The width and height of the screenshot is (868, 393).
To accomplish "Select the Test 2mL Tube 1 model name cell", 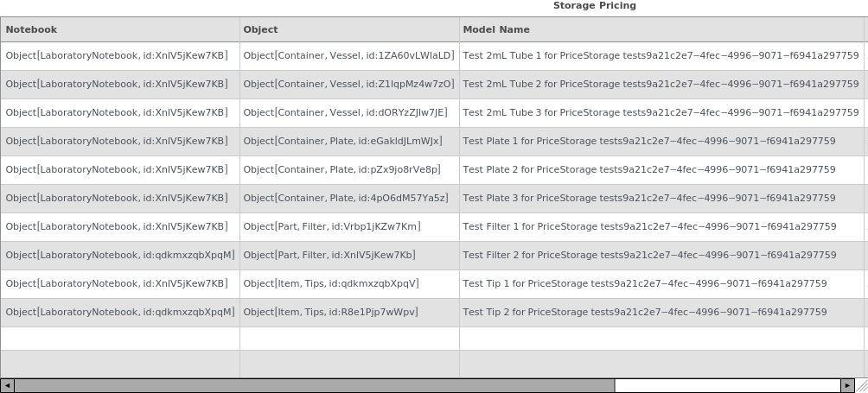I will (661, 56).
